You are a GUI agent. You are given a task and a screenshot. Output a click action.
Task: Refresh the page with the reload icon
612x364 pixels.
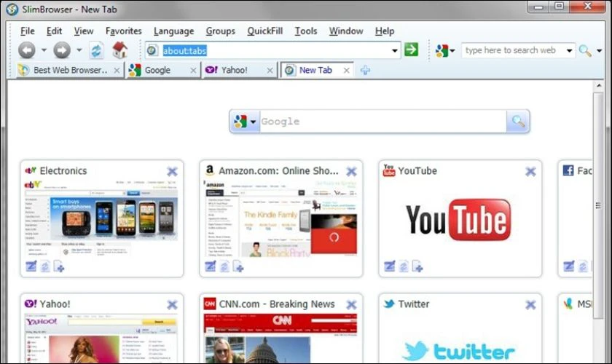(x=96, y=50)
